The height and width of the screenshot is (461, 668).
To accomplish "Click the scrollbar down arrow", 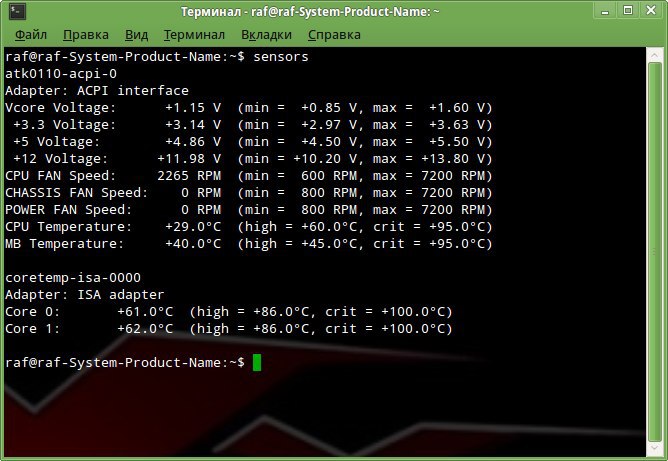I will pyautogui.click(x=654, y=449).
